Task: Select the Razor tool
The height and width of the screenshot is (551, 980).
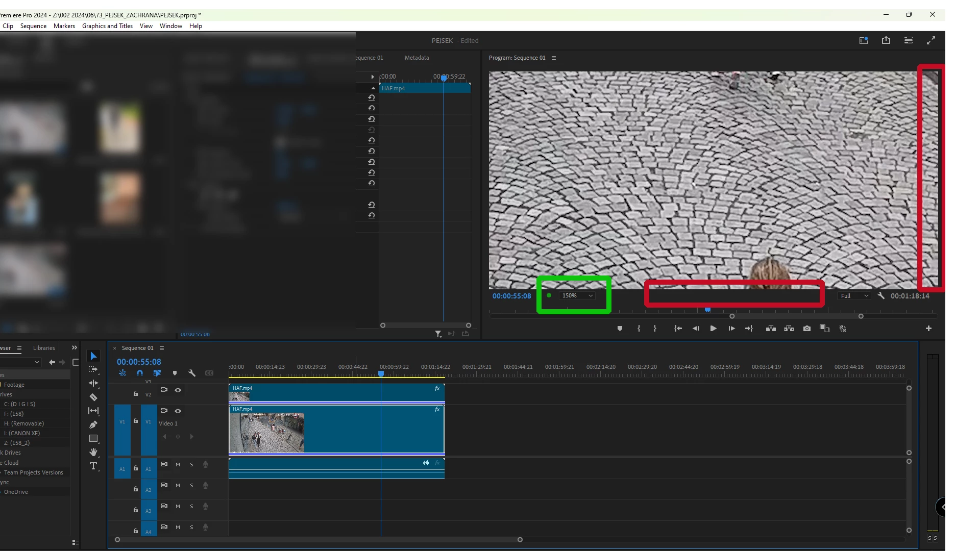Action: (x=93, y=397)
